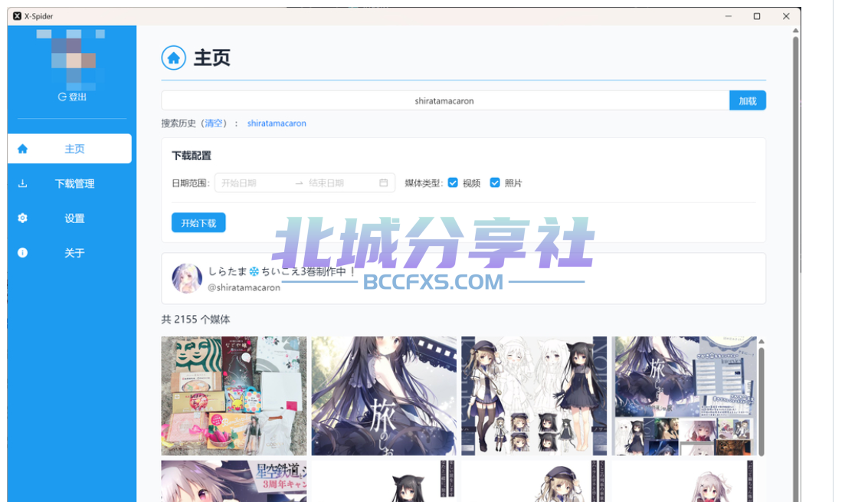The width and height of the screenshot is (868, 502).
Task: Open the full-width 旅 dark-haired girl thumbnail
Action: click(384, 395)
